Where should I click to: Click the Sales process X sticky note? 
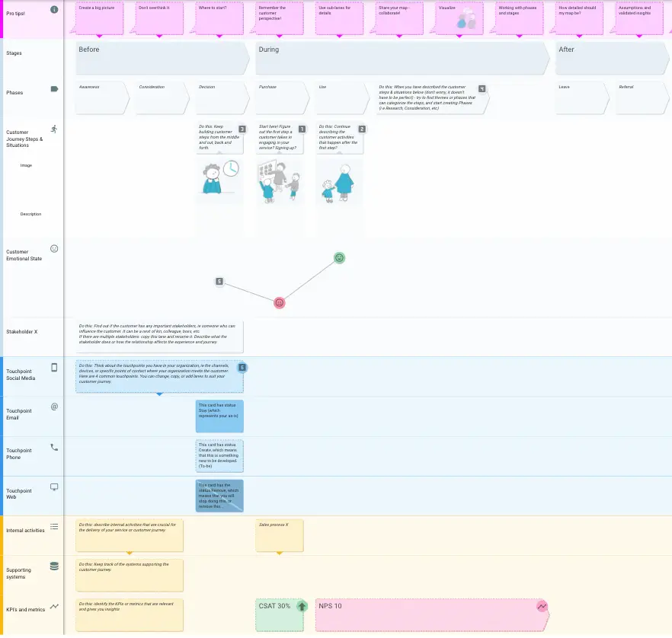point(279,534)
